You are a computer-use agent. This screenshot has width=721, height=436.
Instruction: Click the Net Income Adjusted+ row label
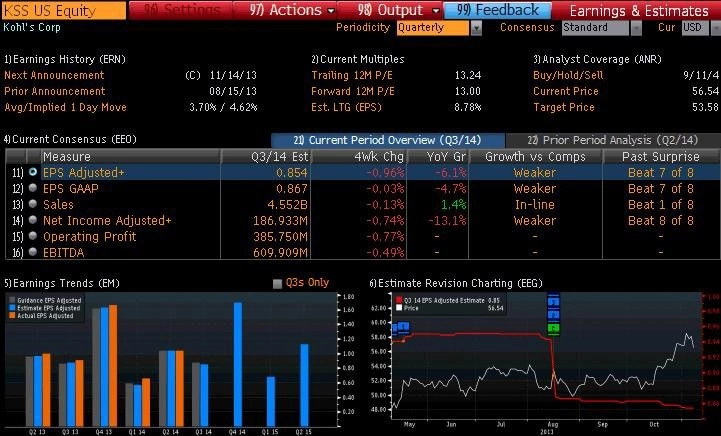click(107, 221)
